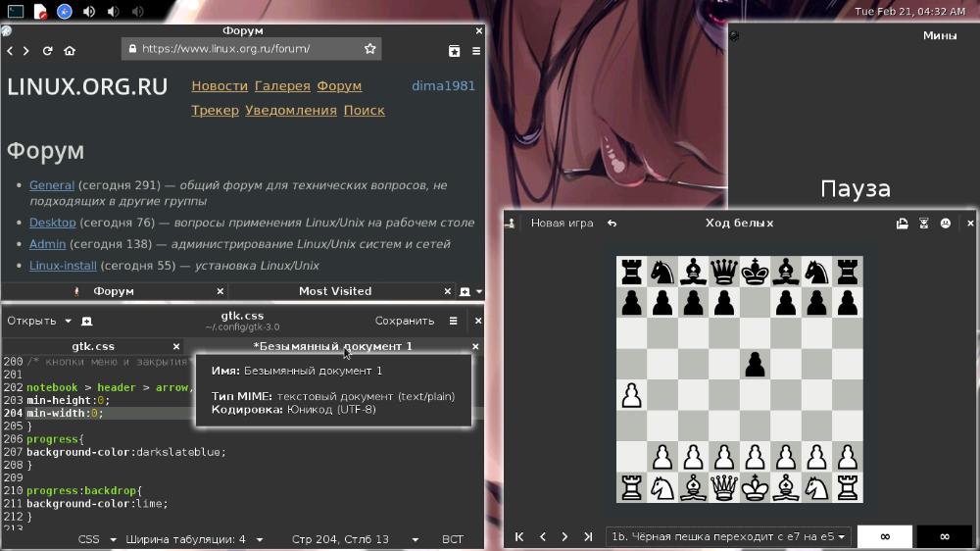Open the document app in top panel
The image size is (980, 551).
point(40,11)
